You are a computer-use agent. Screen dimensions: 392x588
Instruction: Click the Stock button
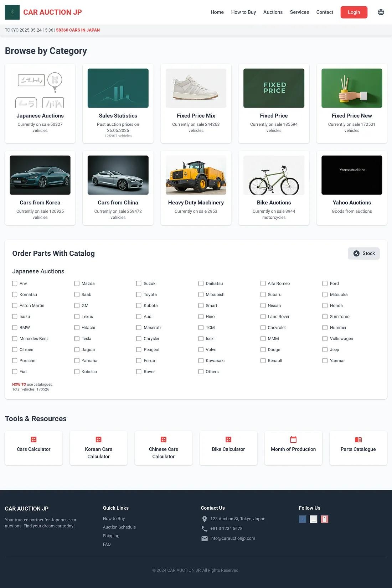pos(364,253)
